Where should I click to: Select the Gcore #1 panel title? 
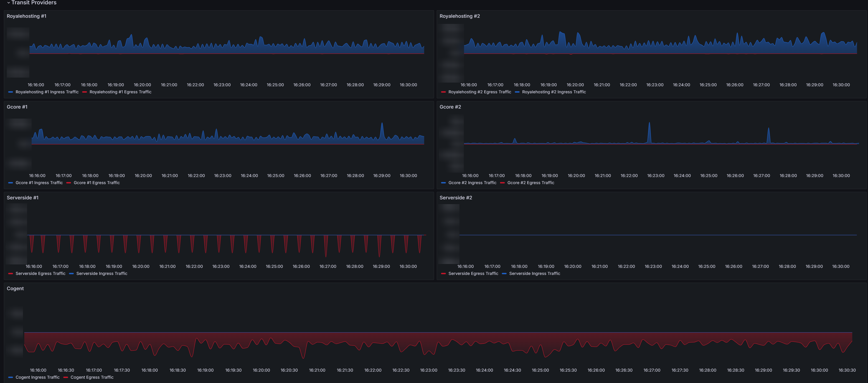(x=17, y=107)
